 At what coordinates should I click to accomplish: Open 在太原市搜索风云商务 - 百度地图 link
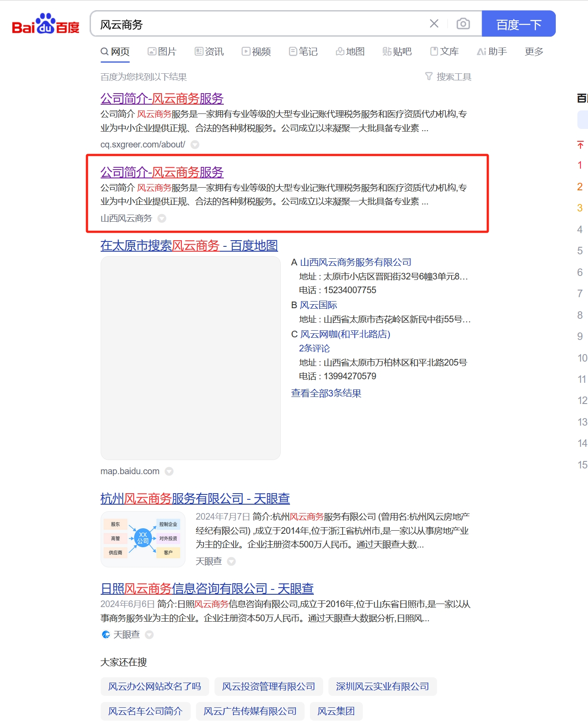[x=189, y=245]
